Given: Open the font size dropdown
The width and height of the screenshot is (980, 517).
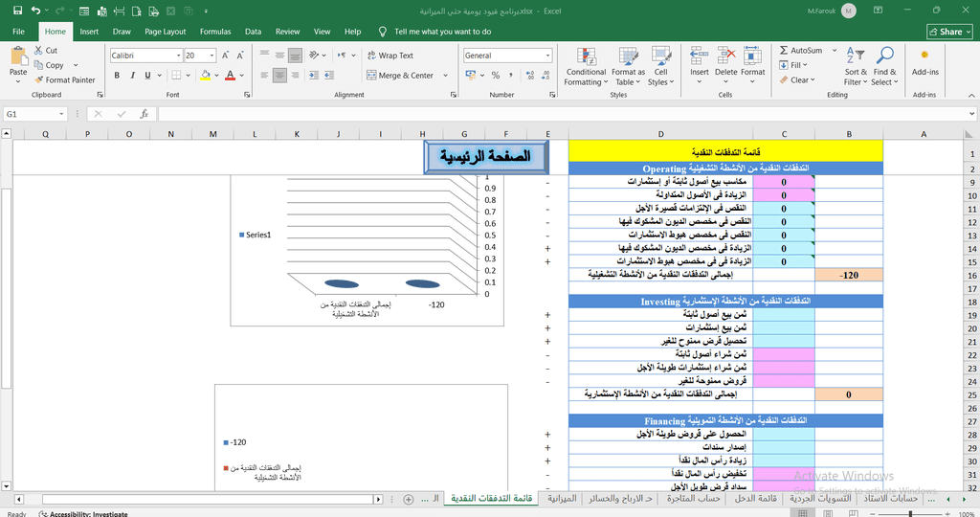Looking at the screenshot, I should 212,56.
